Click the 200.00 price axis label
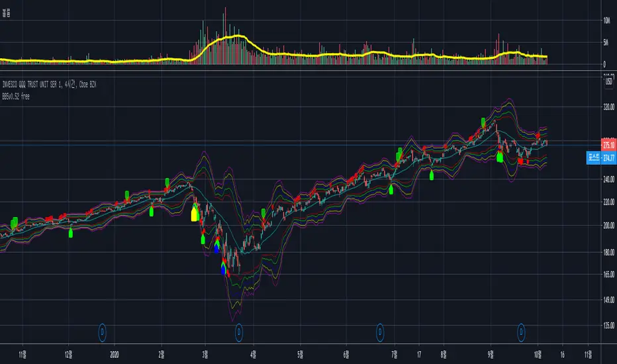This screenshot has width=617, height=364. [x=609, y=226]
